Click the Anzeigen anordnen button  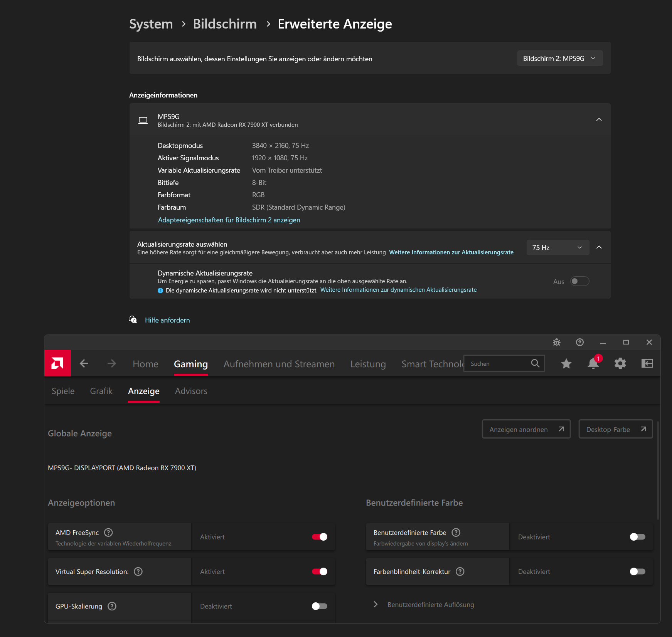[x=526, y=429]
